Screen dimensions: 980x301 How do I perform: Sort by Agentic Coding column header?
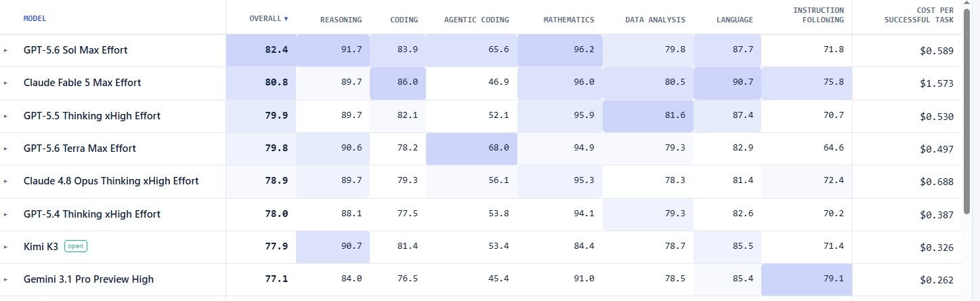476,20
